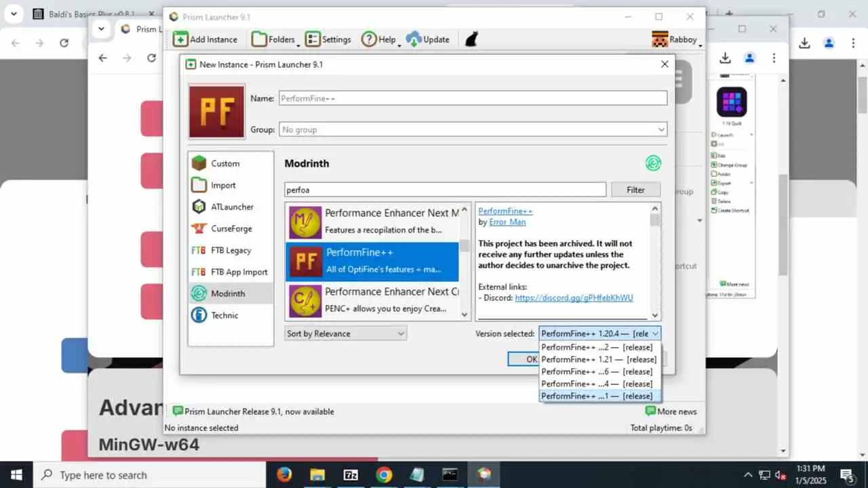Viewport: 868px width, 488px height.
Task: Open the Sort by Relevance dropdown
Action: [345, 333]
